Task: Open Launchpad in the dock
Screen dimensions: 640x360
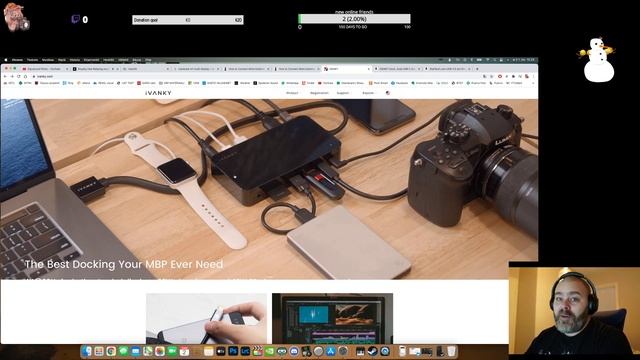Action: [x=99, y=351]
